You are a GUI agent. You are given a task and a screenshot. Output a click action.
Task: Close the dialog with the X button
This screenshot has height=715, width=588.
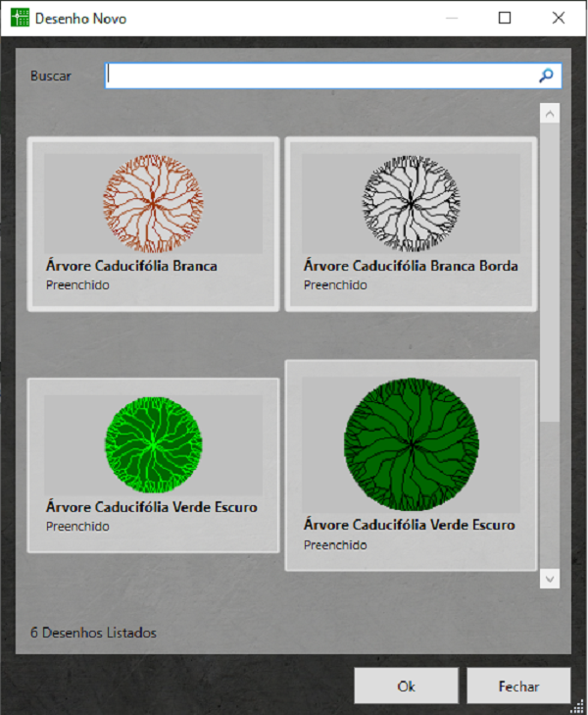pyautogui.click(x=559, y=18)
